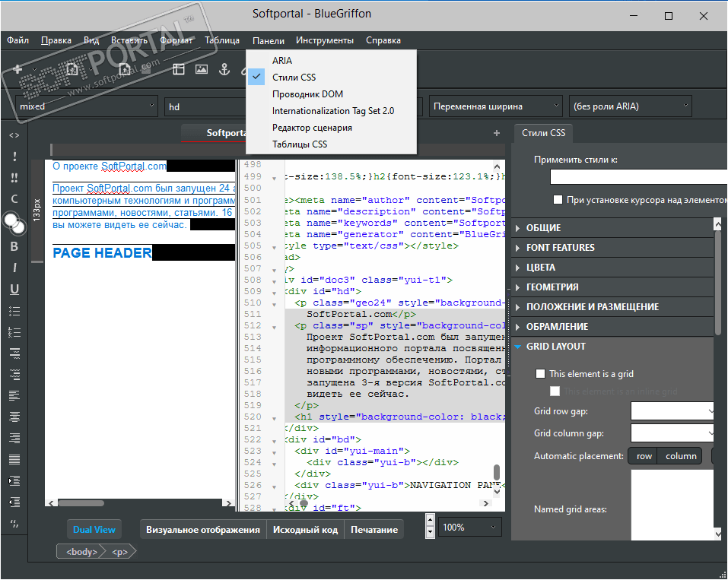Click the C code formatting icon
Image resolution: width=728 pixels, height=580 pixels.
click(14, 199)
